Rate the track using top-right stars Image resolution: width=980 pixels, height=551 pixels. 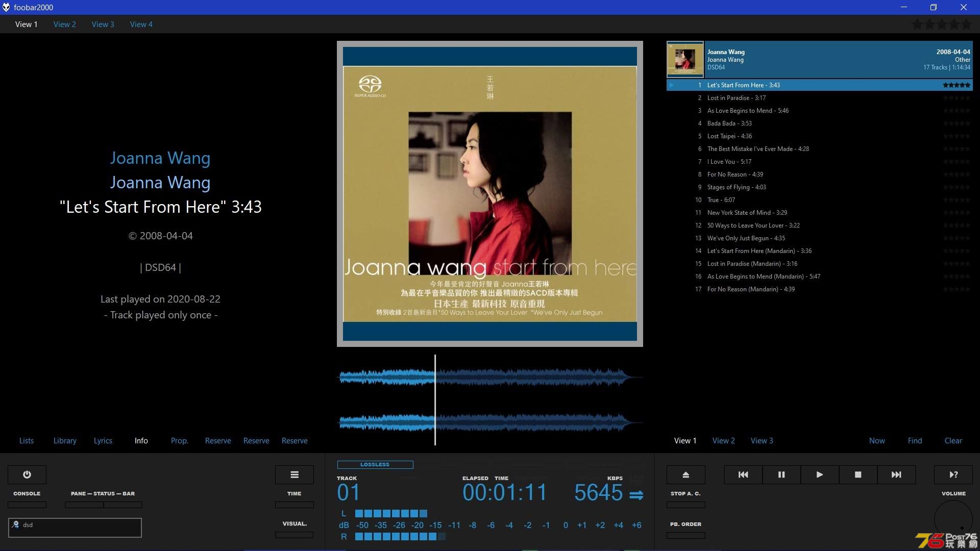pyautogui.click(x=942, y=24)
